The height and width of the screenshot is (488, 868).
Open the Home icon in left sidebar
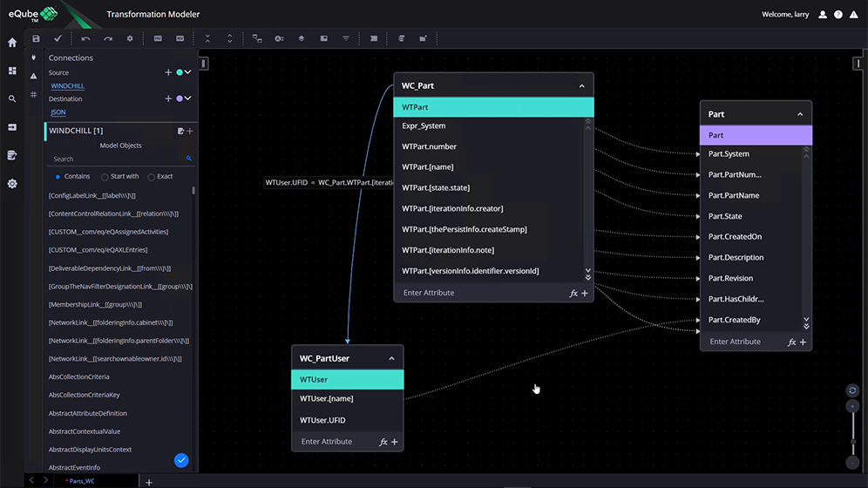coord(12,43)
